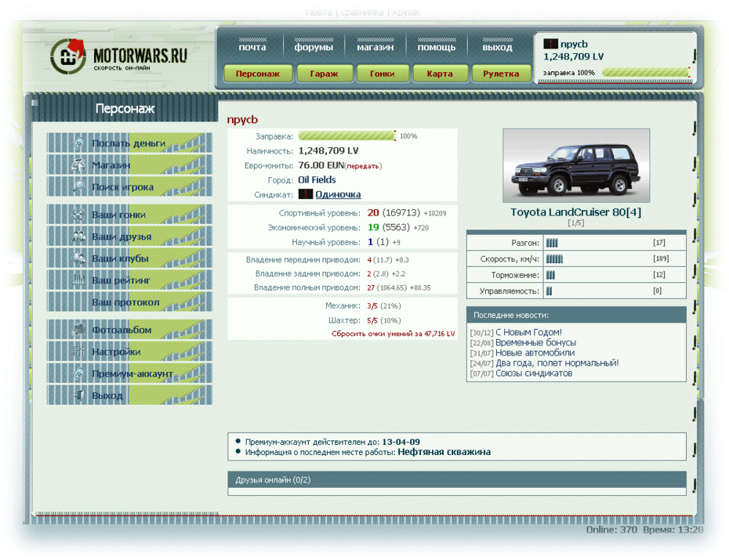Open the Рулетка tab
This screenshot has width=729, height=560.
click(501, 74)
